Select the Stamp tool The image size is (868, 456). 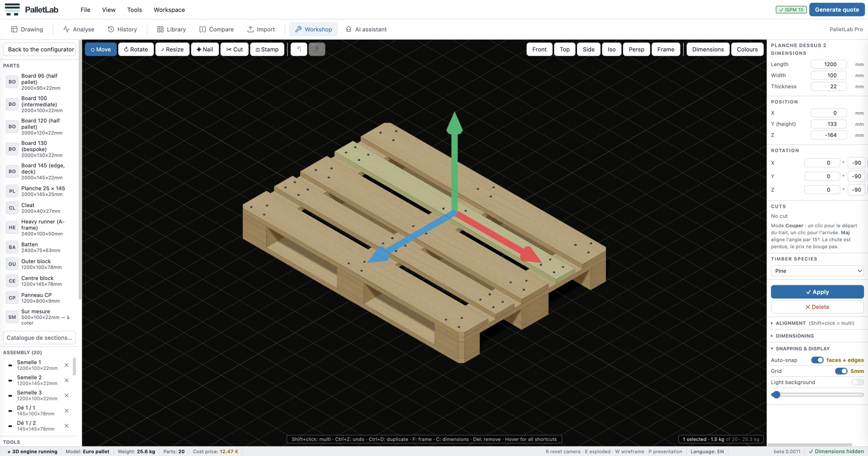(x=267, y=49)
